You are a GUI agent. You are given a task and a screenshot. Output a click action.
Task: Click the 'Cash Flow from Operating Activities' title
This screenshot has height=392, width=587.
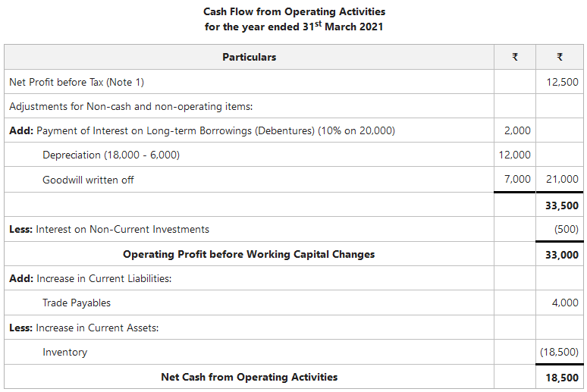pyautogui.click(x=294, y=11)
